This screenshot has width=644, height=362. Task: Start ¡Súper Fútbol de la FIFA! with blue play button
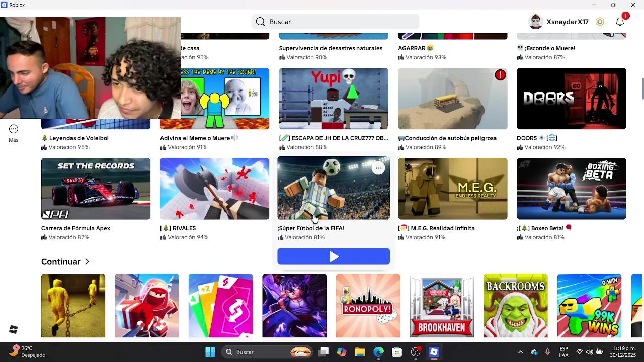click(334, 256)
